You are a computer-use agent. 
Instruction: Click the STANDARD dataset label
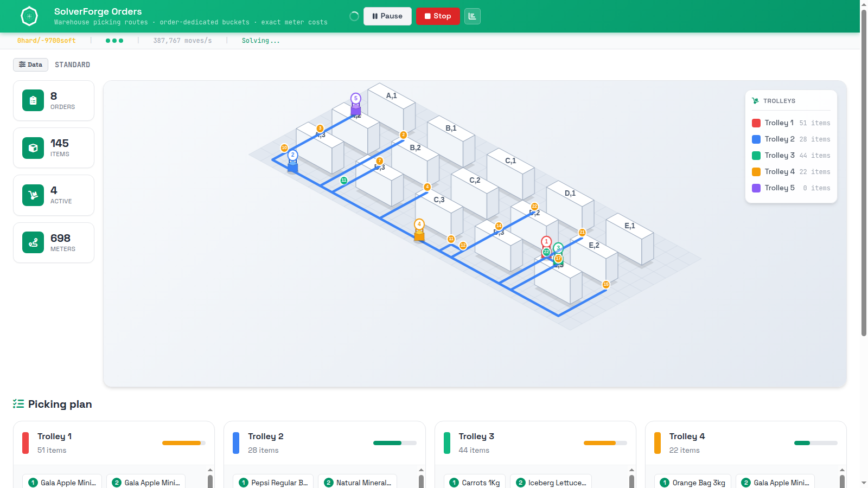[x=73, y=65]
